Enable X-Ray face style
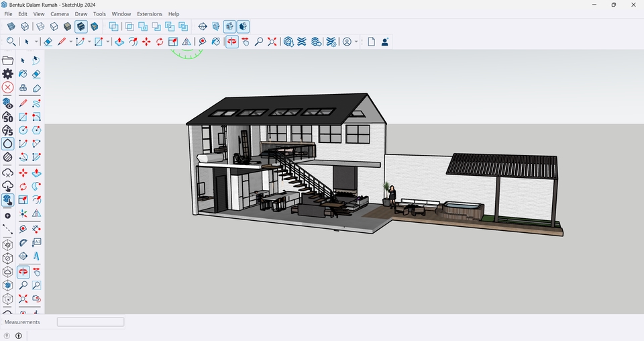Screen dimensions: 644x341 (x=11, y=27)
